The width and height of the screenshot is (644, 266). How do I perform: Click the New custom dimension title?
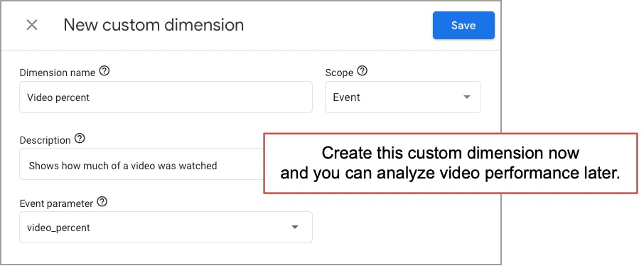pos(154,25)
